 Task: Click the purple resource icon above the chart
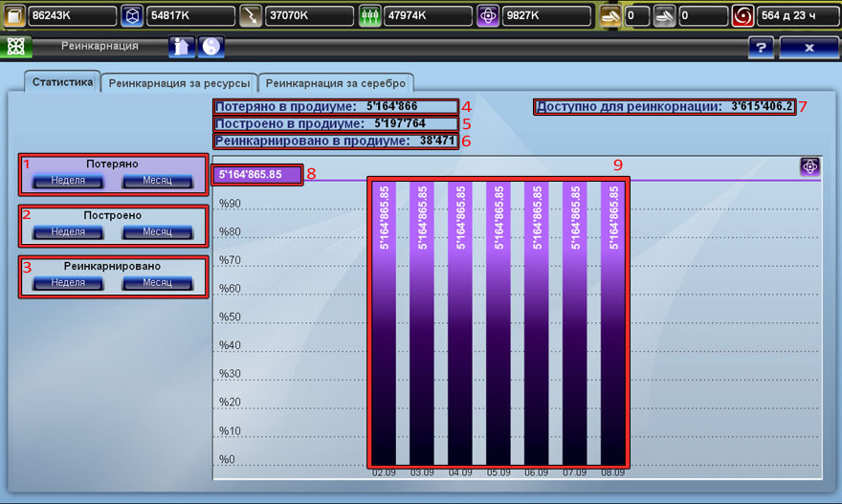(809, 167)
